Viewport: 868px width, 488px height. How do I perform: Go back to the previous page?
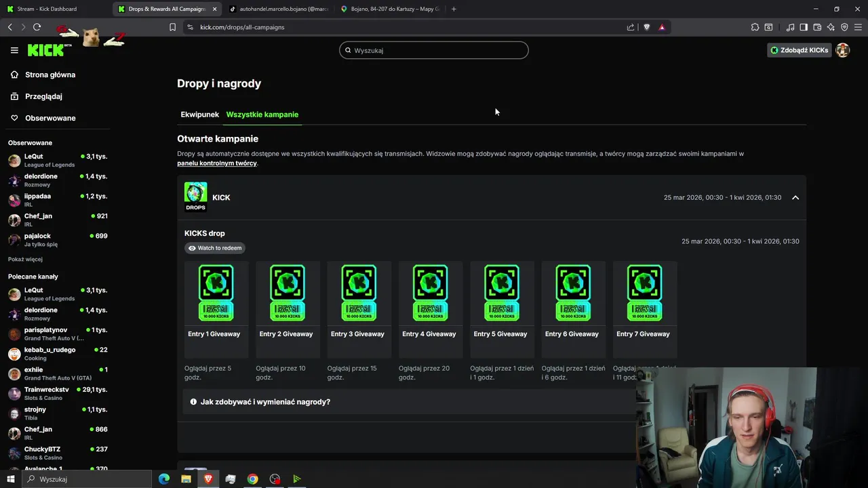[10, 27]
